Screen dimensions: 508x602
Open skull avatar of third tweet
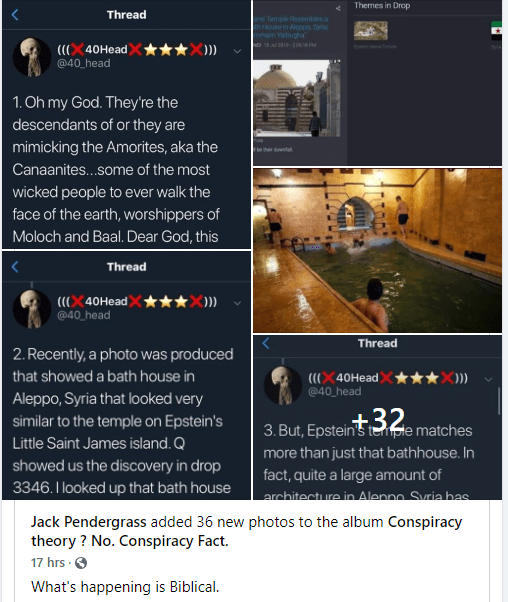tap(283, 385)
